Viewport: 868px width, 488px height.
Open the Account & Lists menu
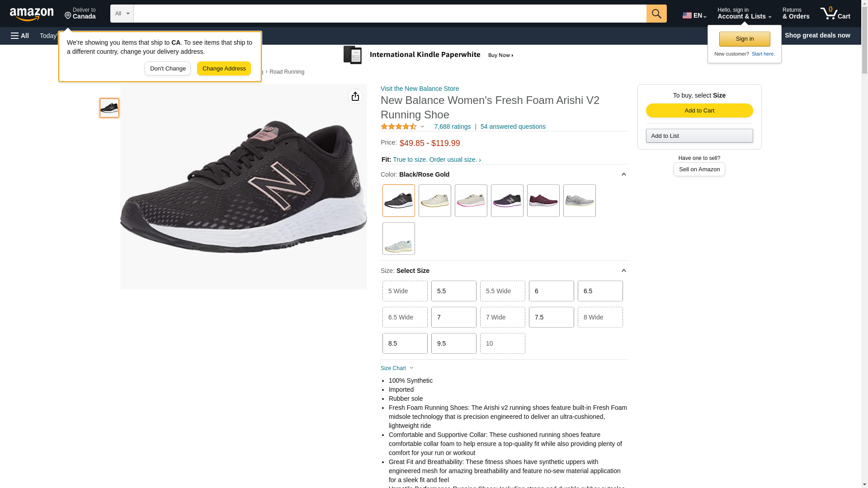click(744, 14)
